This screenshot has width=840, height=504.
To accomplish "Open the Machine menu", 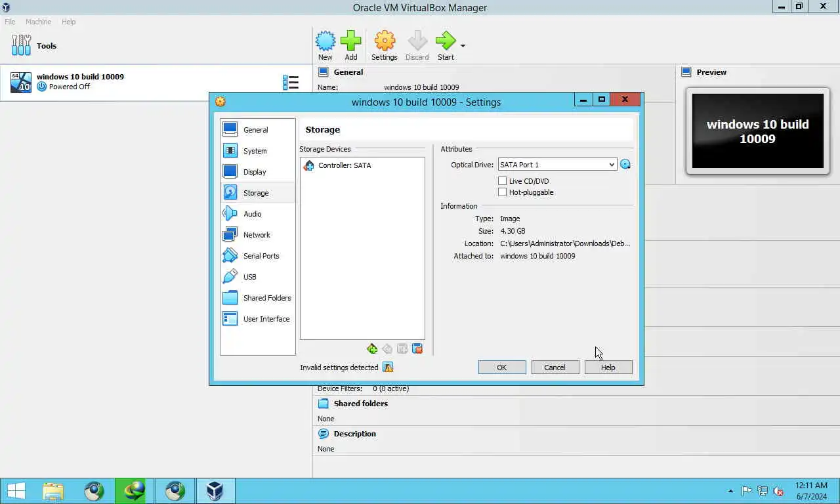I will click(38, 22).
